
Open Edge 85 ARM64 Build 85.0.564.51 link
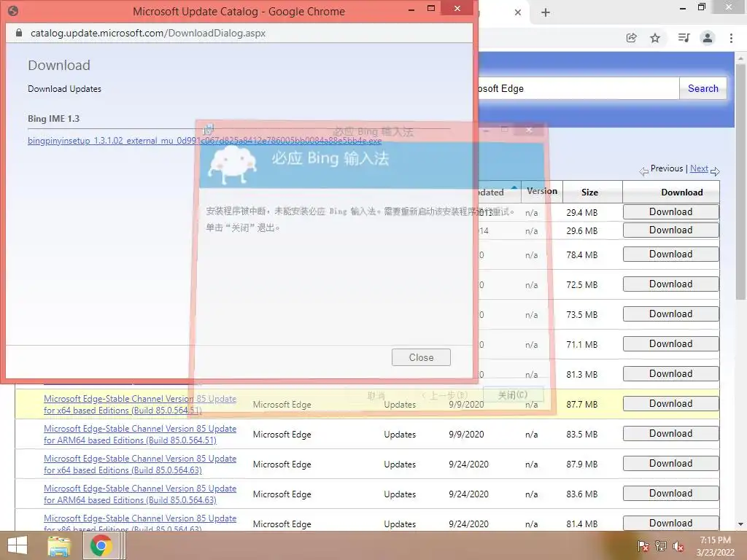pyautogui.click(x=139, y=435)
